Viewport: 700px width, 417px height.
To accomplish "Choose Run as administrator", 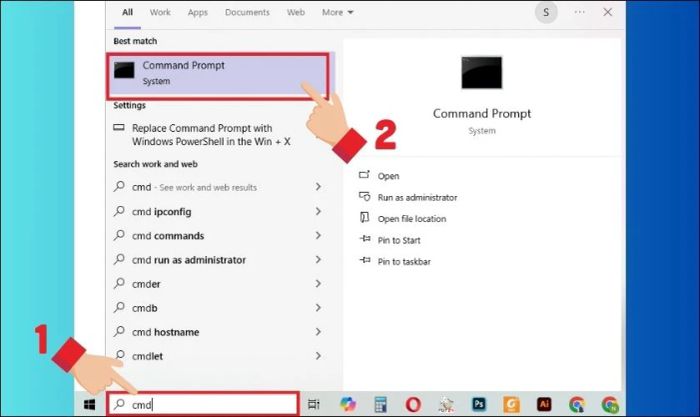I will click(417, 197).
